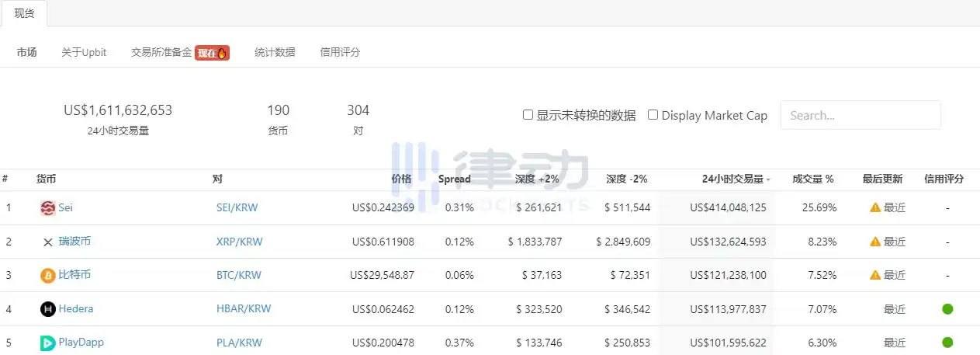
Task: Switch to the 关于Upbit tab
Action: coord(84,53)
